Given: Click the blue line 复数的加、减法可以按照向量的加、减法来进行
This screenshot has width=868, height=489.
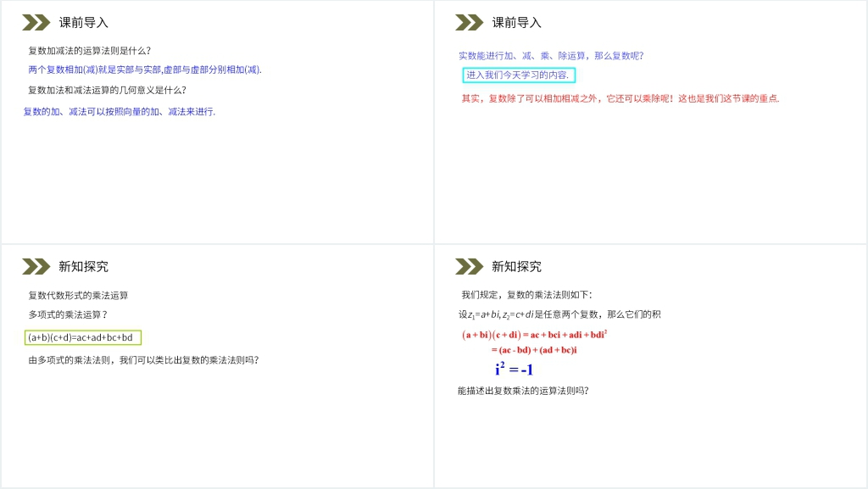Looking at the screenshot, I should pyautogui.click(x=119, y=112).
